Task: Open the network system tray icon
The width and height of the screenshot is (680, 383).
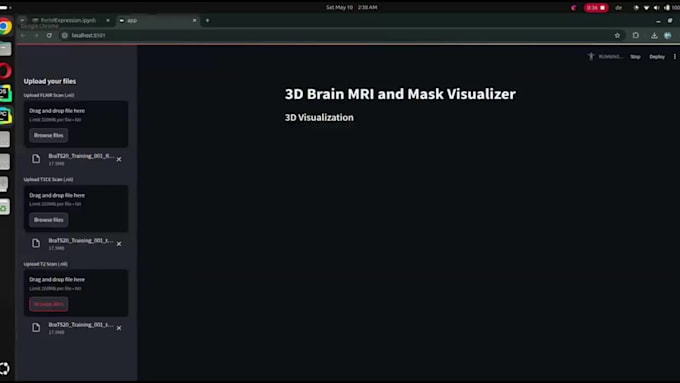Action: (x=646, y=8)
